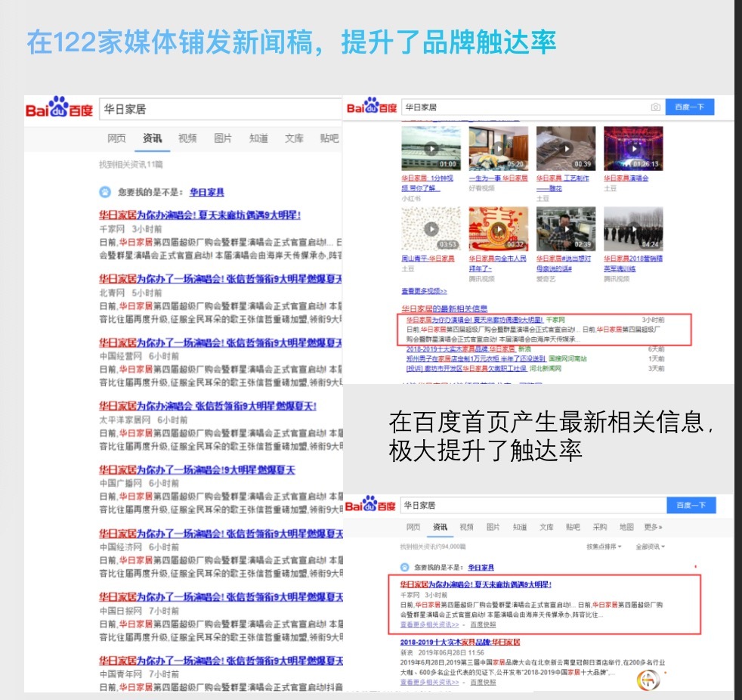Viewport: 742px width, 700px height.
Task: Open the 中国青年网 news headline
Action: coord(221,661)
